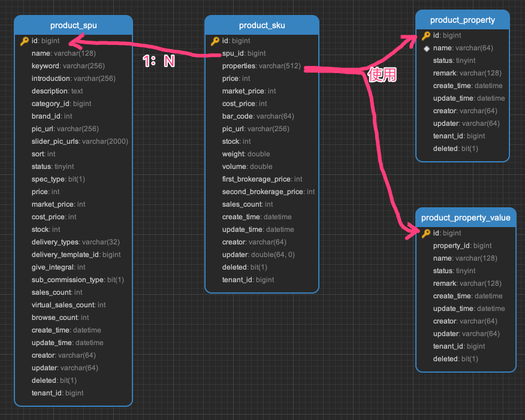Click the key icon beside product_sku id
Image resolution: width=525 pixels, height=420 pixels.
[x=215, y=41]
